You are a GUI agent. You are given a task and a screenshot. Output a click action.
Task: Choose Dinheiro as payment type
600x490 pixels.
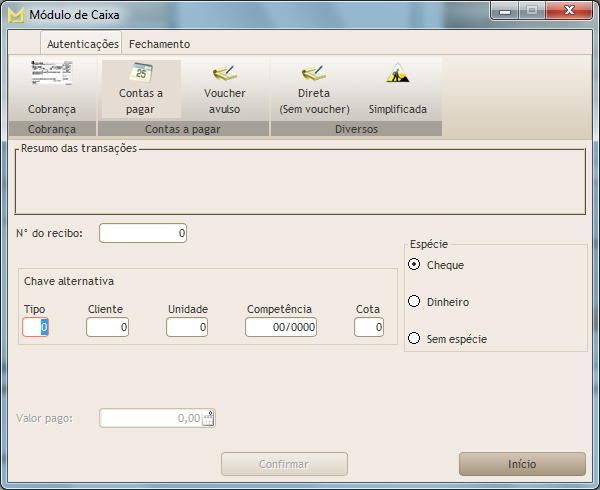414,302
